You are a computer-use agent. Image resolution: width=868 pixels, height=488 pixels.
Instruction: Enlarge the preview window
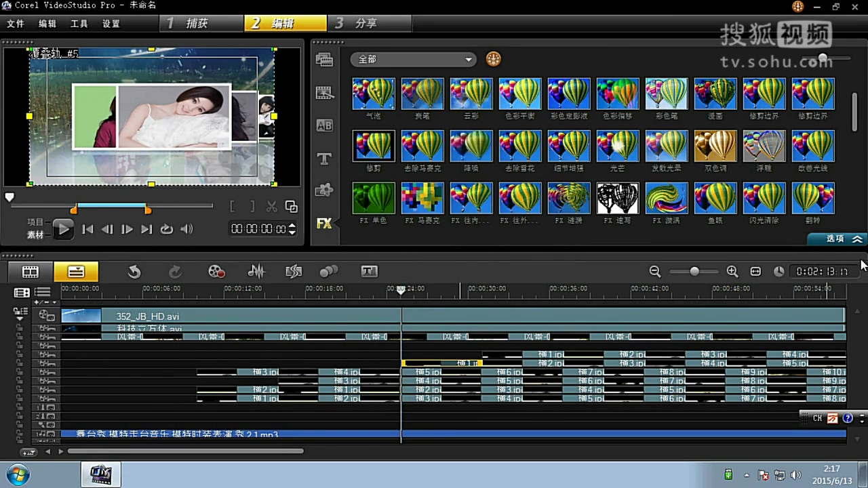click(x=292, y=207)
